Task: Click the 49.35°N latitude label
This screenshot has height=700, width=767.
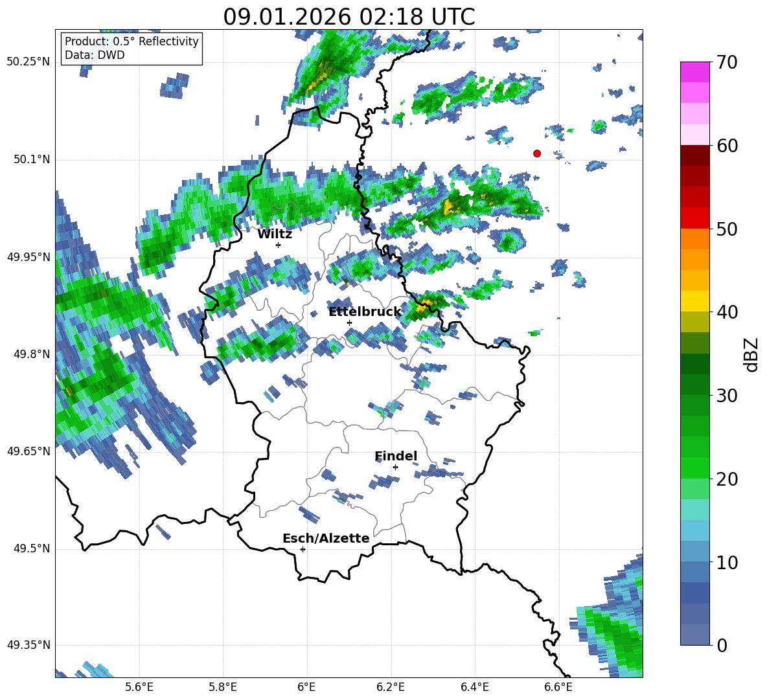Action: 28,645
